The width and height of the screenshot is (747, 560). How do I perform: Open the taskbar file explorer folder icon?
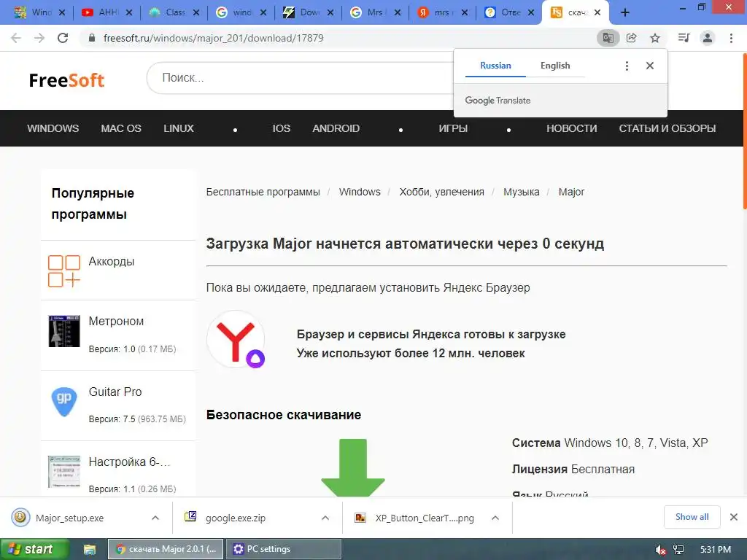(x=90, y=550)
